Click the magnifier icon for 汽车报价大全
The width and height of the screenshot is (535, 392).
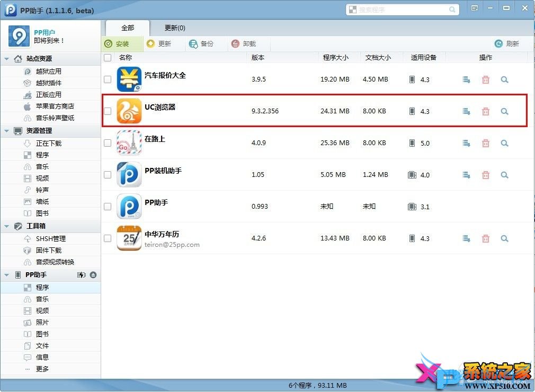[505, 80]
